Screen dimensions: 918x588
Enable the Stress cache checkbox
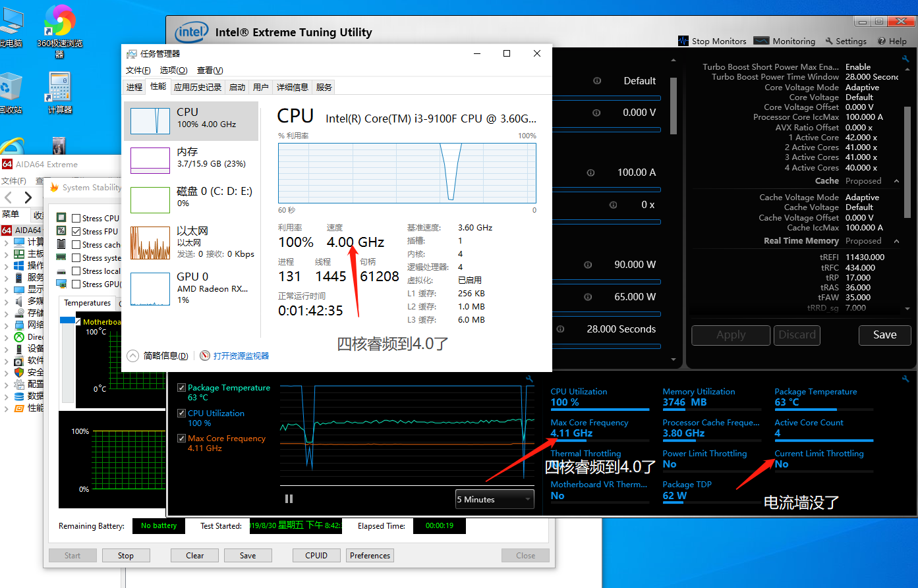click(x=76, y=244)
